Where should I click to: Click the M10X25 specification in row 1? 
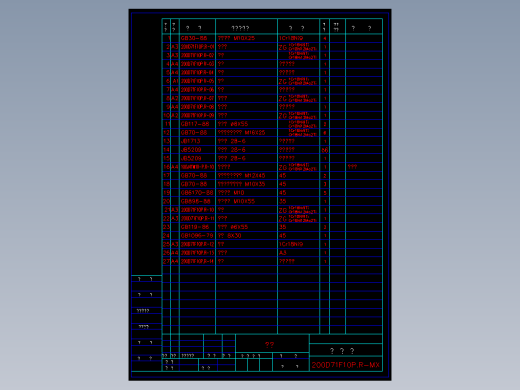244,38
